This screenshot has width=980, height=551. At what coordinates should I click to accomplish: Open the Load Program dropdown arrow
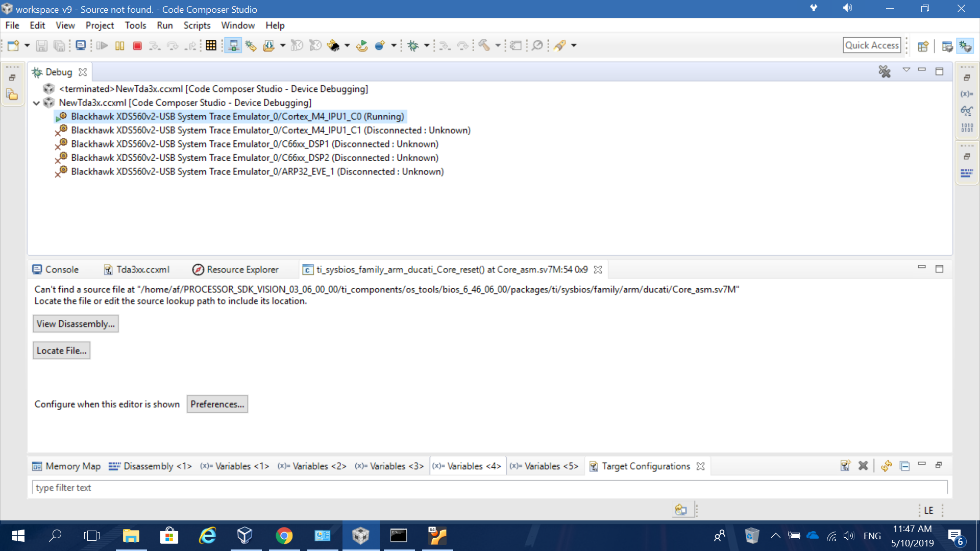click(x=282, y=45)
